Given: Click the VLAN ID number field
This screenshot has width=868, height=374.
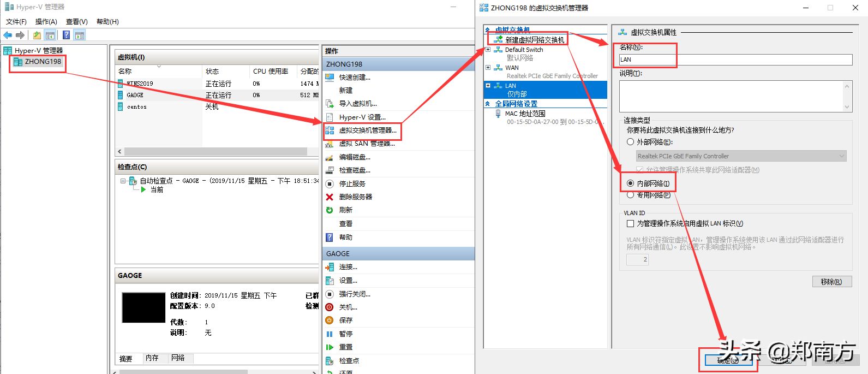Looking at the screenshot, I should [x=637, y=260].
